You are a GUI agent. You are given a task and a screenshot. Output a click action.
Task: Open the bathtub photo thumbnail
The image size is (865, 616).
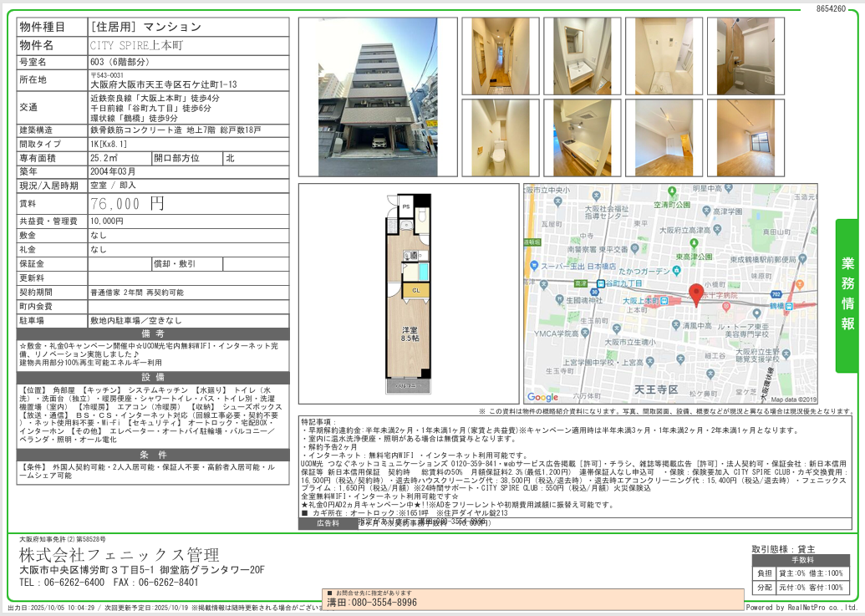click(x=745, y=55)
